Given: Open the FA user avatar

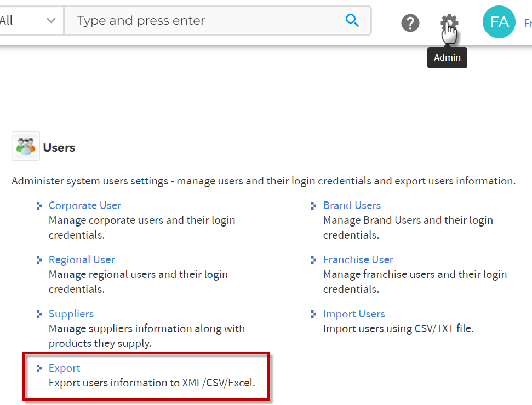Looking at the screenshot, I should [x=499, y=22].
